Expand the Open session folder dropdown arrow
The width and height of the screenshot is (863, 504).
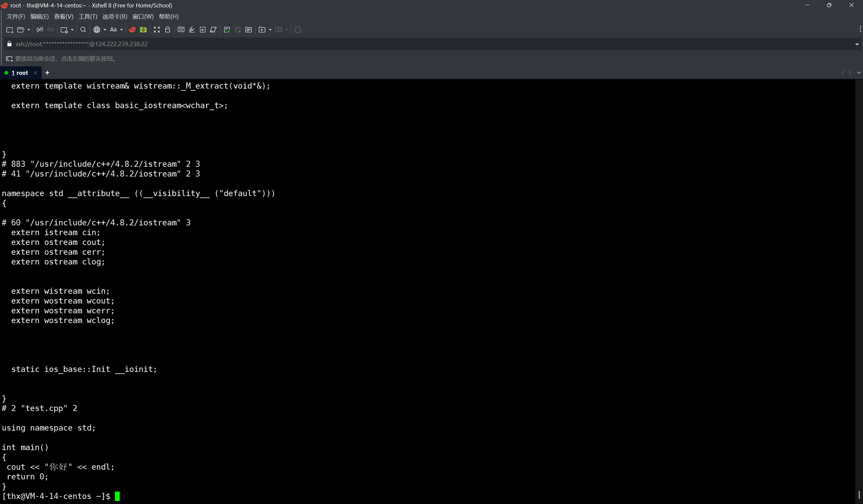point(29,30)
